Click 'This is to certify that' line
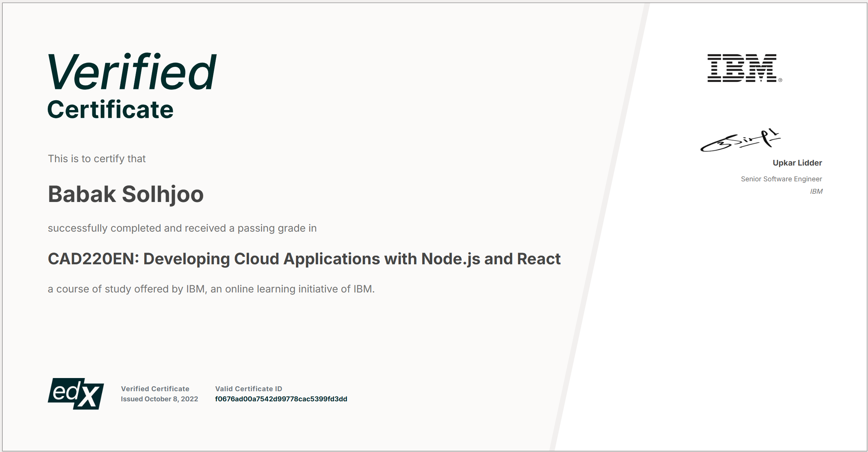This screenshot has width=868, height=452. coord(97,159)
